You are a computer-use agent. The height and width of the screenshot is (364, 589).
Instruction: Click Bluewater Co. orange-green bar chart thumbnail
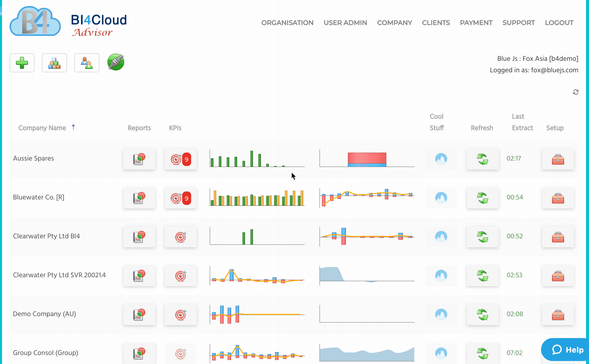pyautogui.click(x=257, y=197)
